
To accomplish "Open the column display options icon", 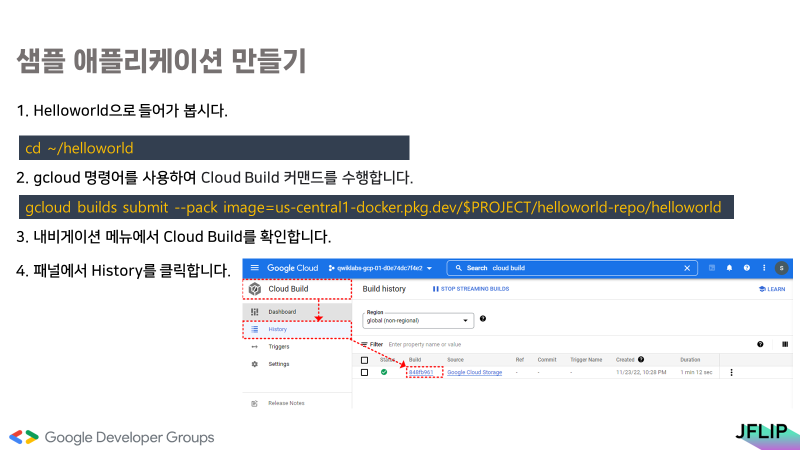I will click(x=785, y=344).
